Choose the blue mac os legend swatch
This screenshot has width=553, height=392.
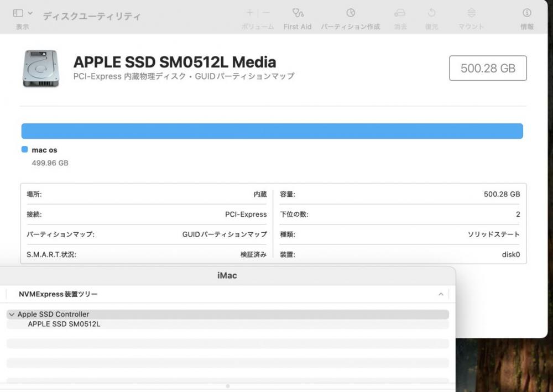[x=25, y=149]
